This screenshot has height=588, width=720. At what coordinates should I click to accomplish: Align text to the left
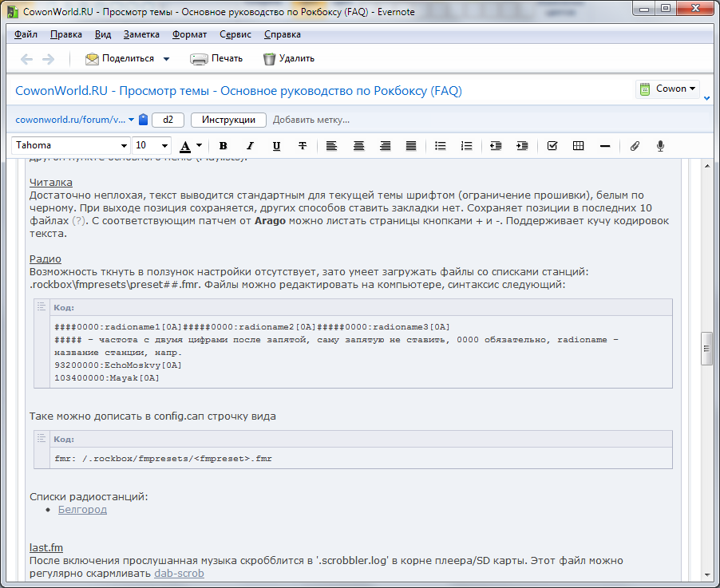pos(331,146)
